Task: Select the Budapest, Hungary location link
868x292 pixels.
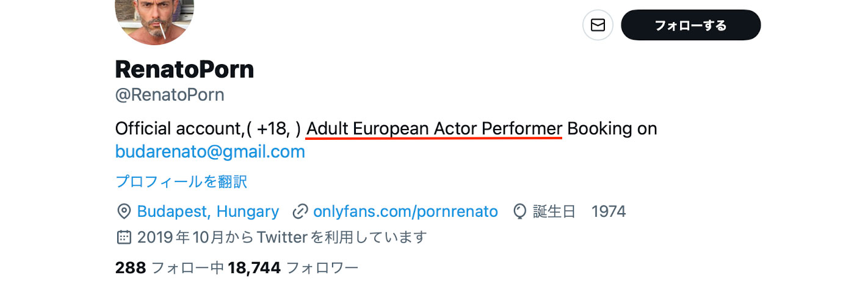Action: click(208, 212)
